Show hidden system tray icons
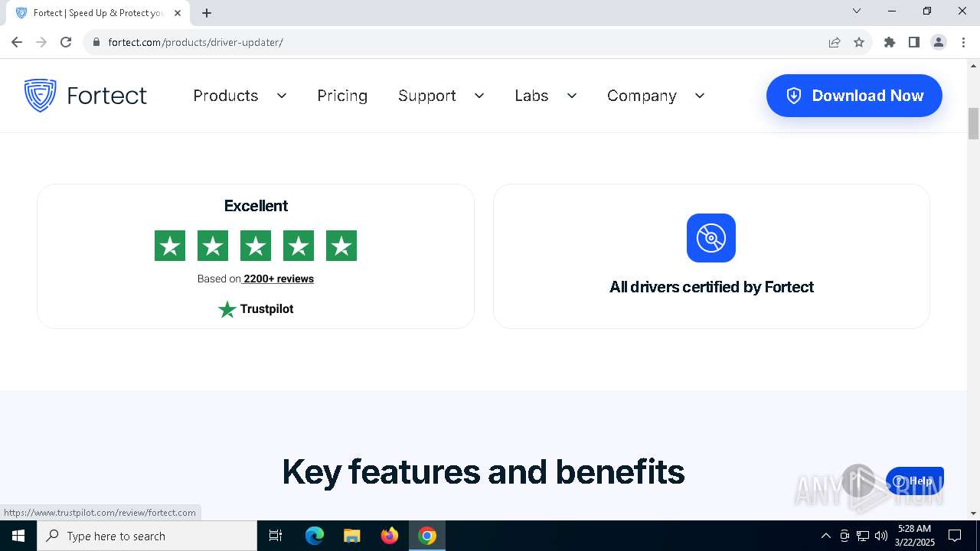Screen dimensions: 980x551 click(825, 536)
